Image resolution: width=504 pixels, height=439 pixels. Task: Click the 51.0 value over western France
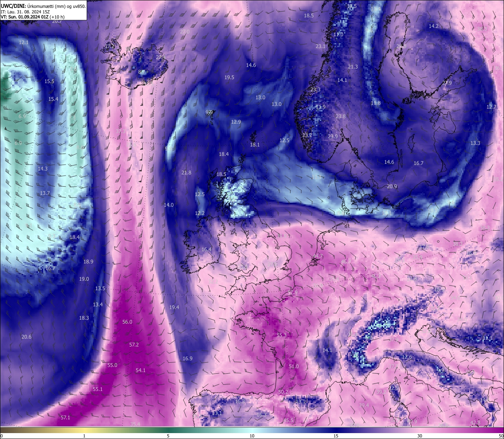[x=294, y=366]
